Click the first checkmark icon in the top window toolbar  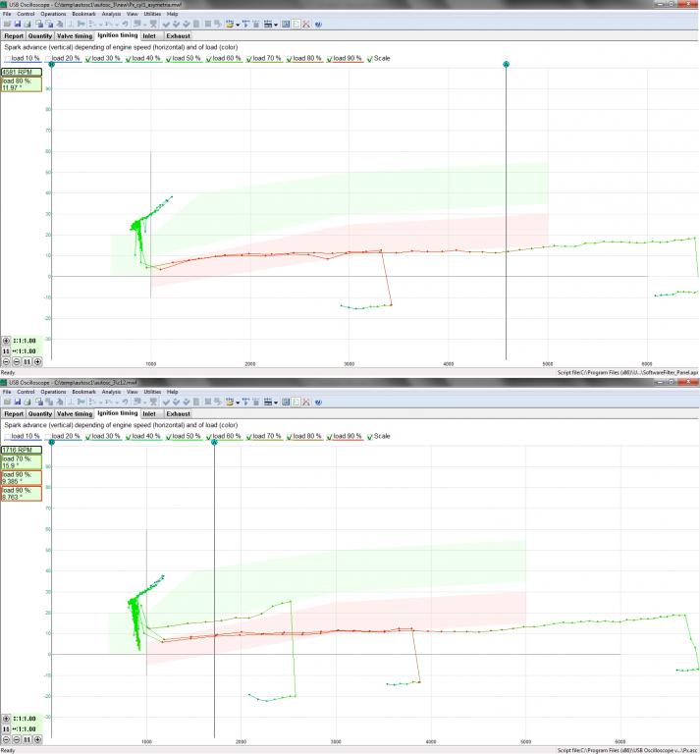[166, 24]
